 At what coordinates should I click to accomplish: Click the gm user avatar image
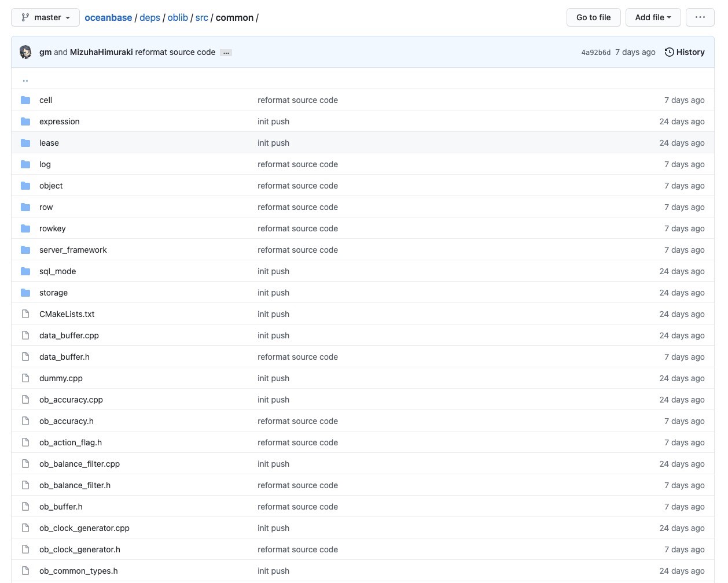click(x=25, y=52)
